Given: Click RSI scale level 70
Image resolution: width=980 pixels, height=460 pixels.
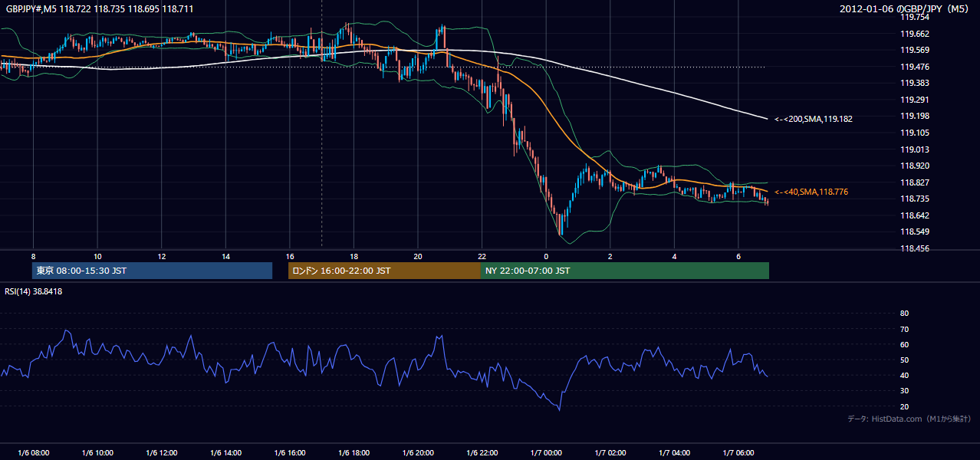Looking at the screenshot, I should click(904, 329).
